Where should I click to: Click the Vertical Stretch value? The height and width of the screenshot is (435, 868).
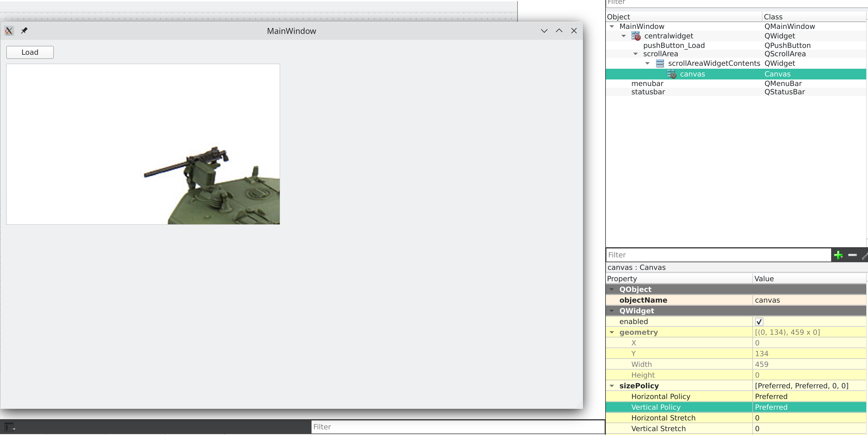tap(809, 428)
